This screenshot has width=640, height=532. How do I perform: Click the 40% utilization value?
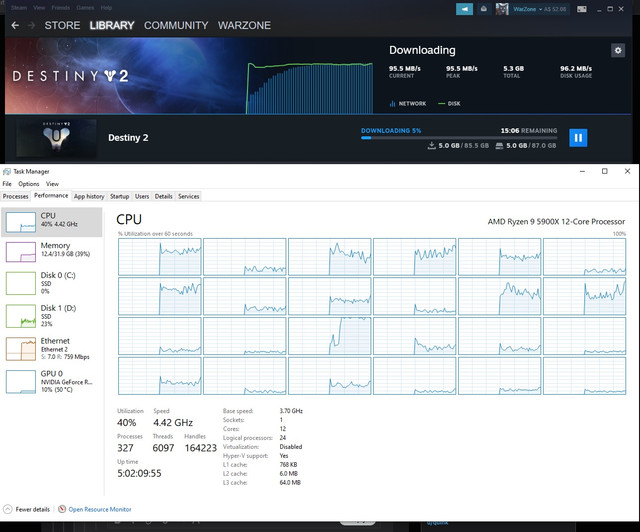click(127, 423)
